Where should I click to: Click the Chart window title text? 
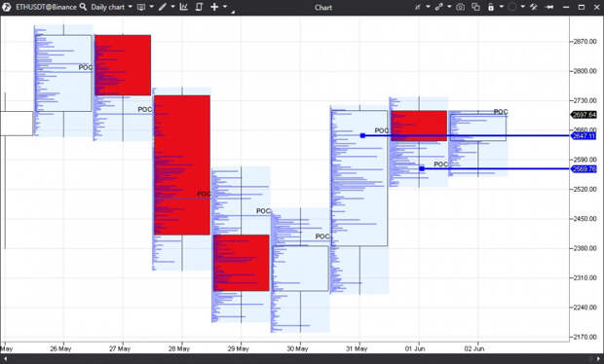pyautogui.click(x=322, y=8)
